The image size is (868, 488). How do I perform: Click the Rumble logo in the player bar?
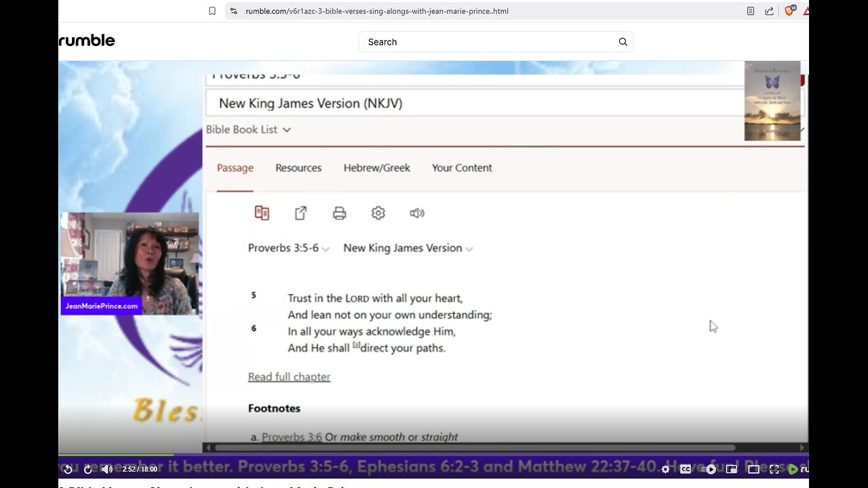(797, 469)
